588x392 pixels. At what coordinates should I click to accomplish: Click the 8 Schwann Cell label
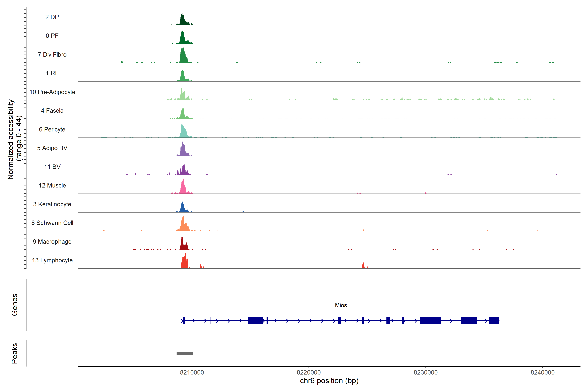point(52,223)
